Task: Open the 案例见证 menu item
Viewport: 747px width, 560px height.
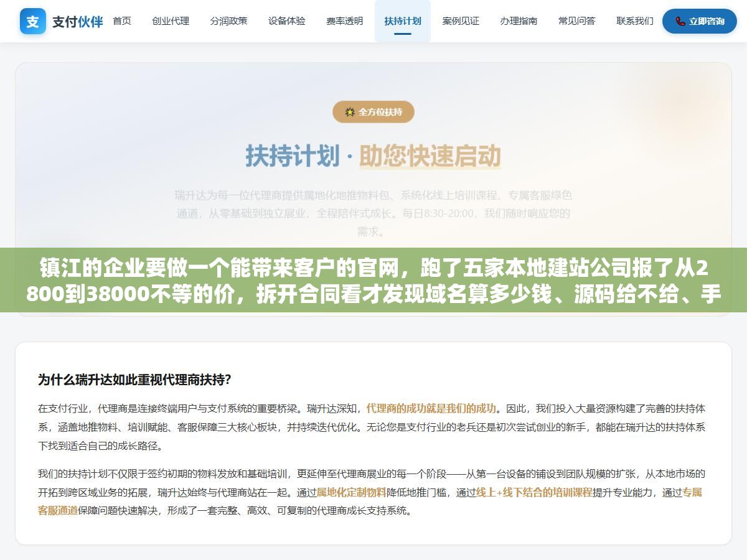Action: click(461, 21)
